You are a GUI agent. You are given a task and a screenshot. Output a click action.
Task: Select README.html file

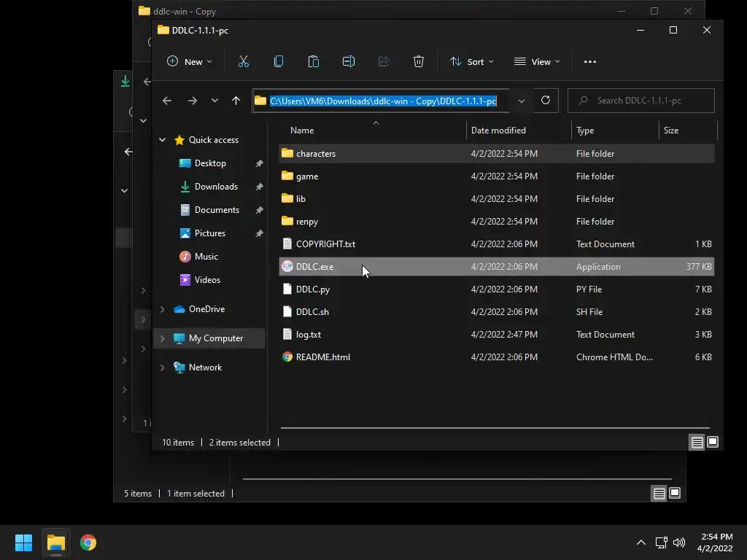pyautogui.click(x=496, y=357)
